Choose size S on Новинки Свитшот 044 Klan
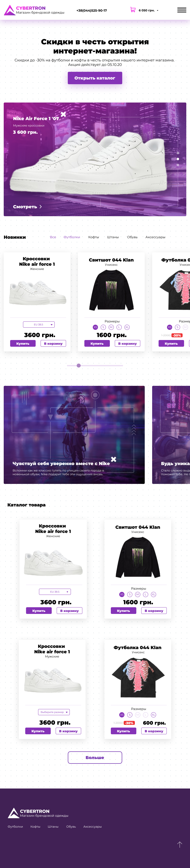The image size is (190, 868). pyautogui.click(x=103, y=327)
